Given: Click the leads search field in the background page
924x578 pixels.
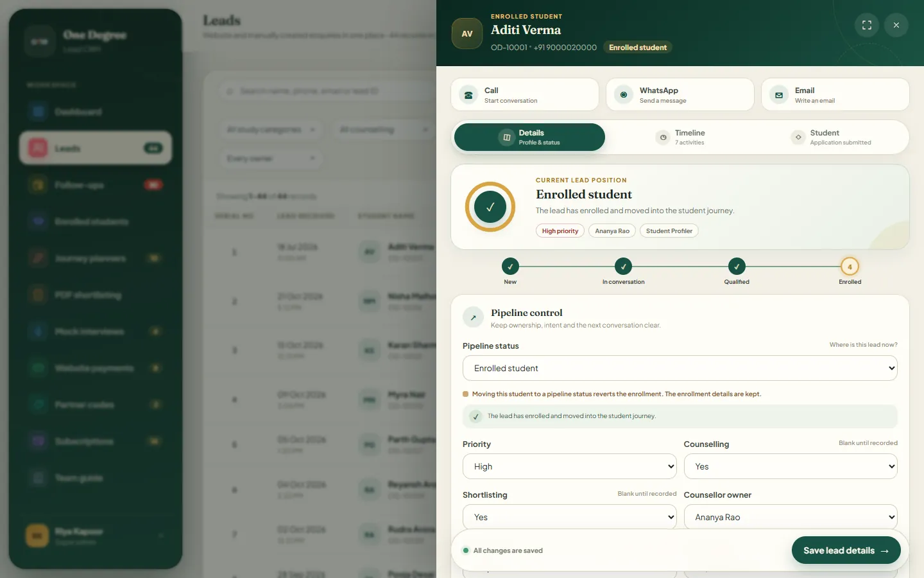Looking at the screenshot, I should (327, 91).
